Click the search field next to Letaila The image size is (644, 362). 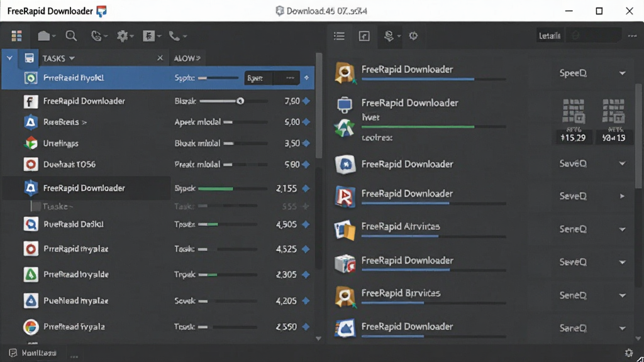(x=593, y=36)
